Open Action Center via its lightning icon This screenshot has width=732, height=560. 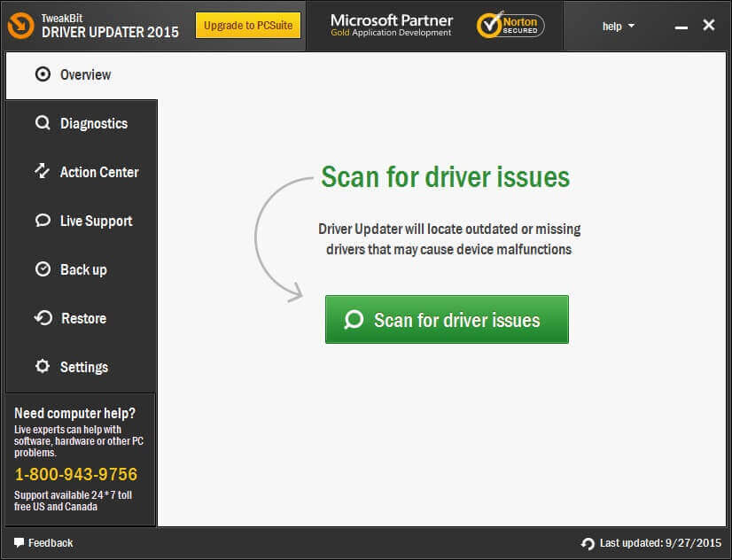pos(42,172)
